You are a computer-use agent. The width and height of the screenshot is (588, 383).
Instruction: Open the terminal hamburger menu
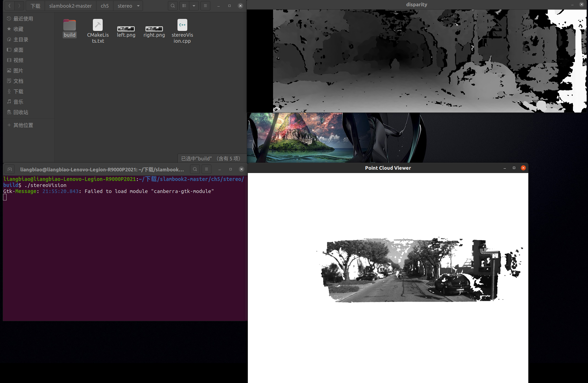click(206, 169)
